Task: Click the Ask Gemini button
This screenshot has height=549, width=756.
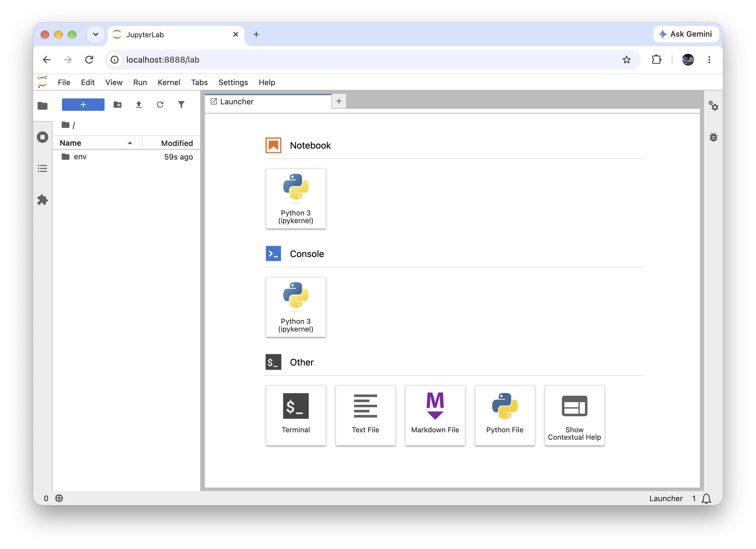Action: [686, 34]
